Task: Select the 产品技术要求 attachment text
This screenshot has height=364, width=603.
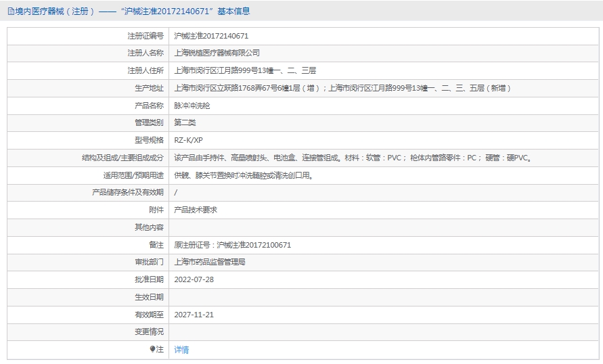Action: (x=196, y=210)
